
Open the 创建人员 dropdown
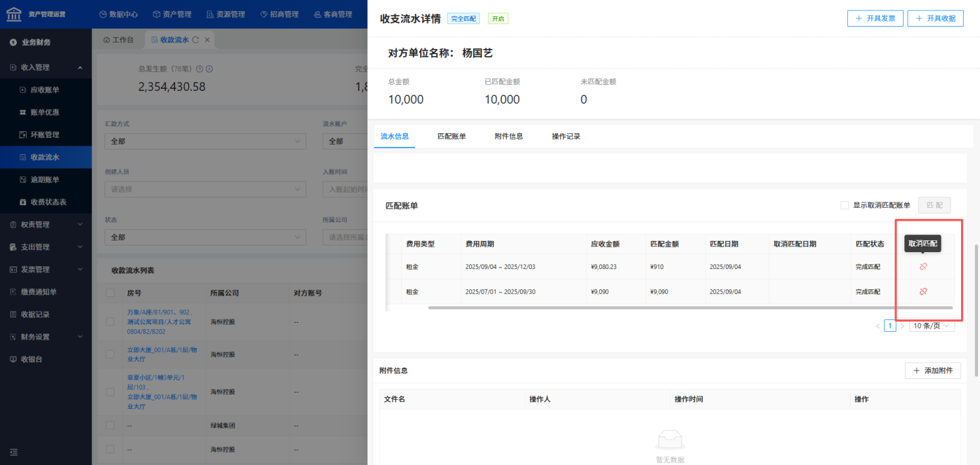205,189
